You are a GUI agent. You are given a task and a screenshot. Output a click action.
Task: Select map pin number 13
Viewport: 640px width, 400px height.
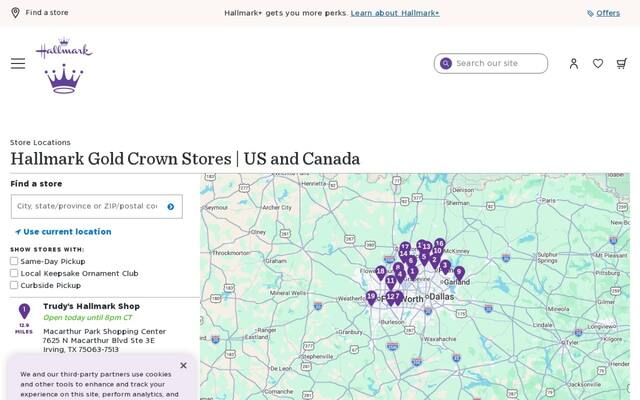[427, 247]
